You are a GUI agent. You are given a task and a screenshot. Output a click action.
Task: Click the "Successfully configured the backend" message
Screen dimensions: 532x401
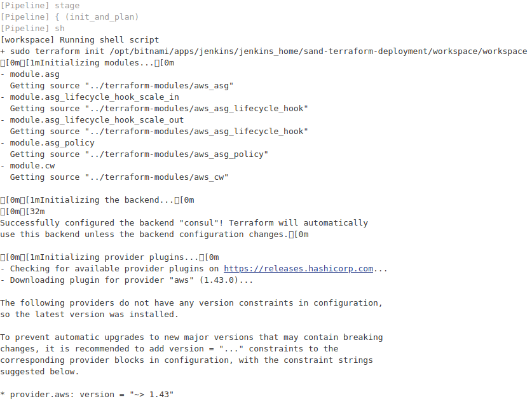click(184, 223)
